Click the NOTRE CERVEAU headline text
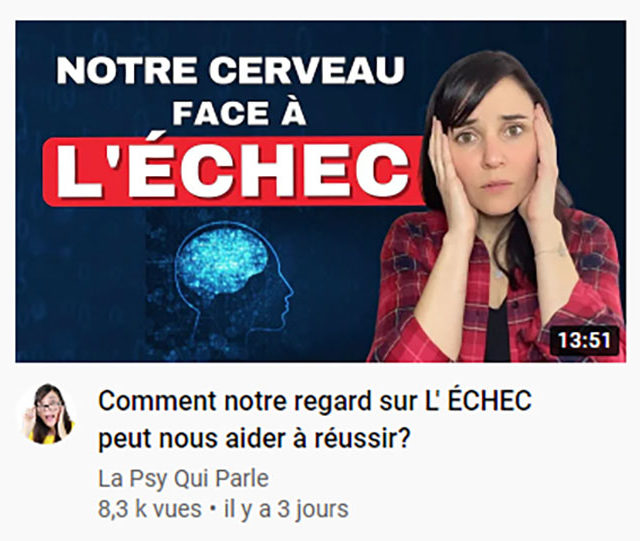The image size is (640, 541). click(x=231, y=70)
